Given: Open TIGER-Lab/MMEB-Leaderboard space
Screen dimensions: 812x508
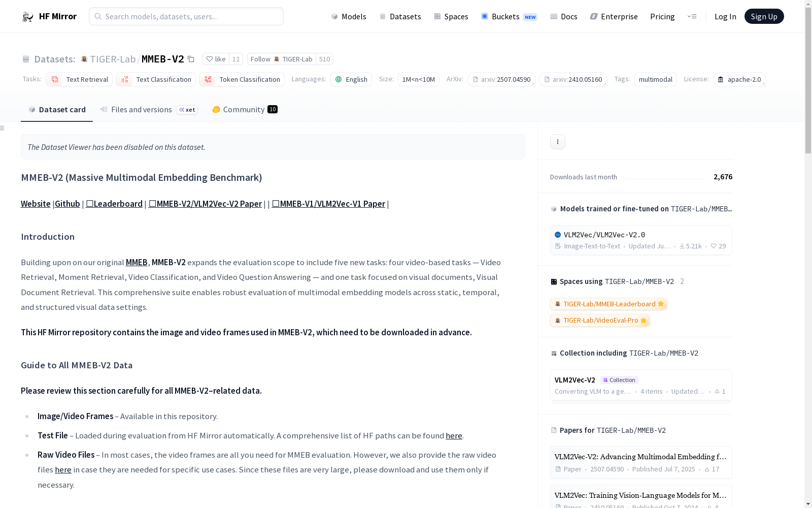Looking at the screenshot, I should (608, 304).
